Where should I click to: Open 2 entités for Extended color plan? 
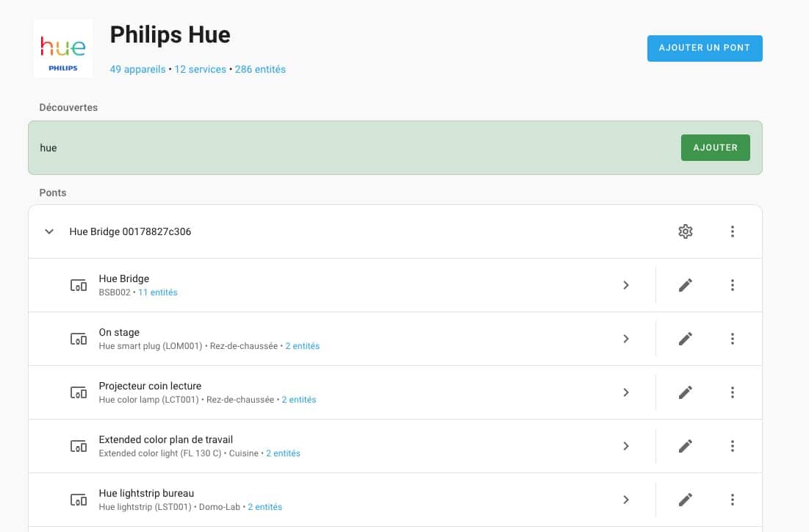283,453
